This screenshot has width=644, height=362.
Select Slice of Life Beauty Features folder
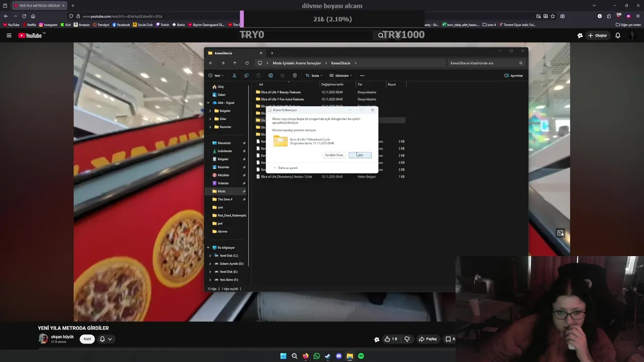pyautogui.click(x=281, y=92)
